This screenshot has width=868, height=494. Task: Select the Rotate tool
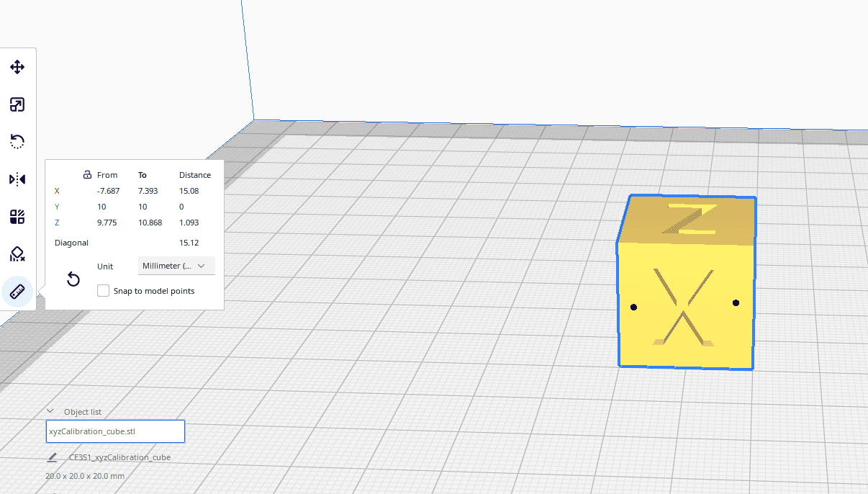[x=17, y=142]
